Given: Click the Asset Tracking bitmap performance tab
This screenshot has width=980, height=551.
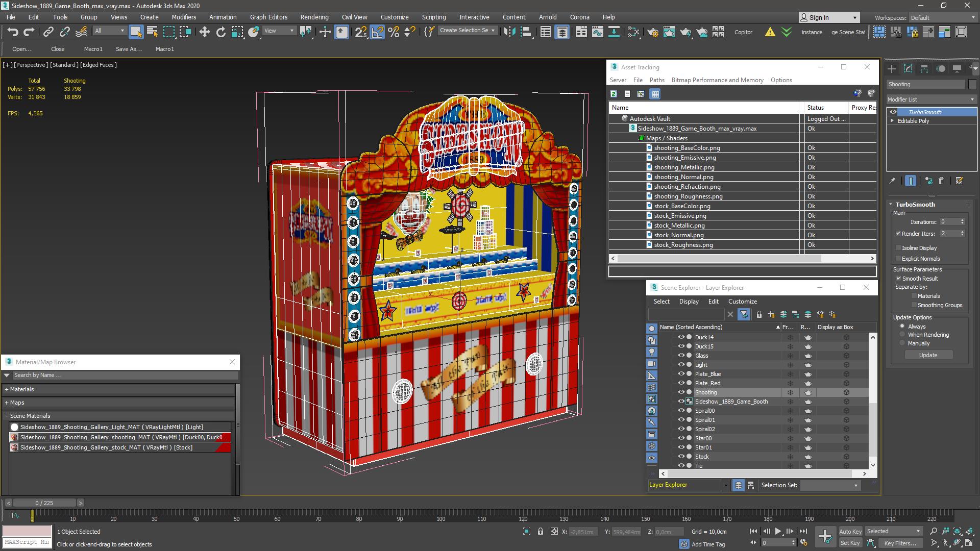Looking at the screenshot, I should 717,80.
